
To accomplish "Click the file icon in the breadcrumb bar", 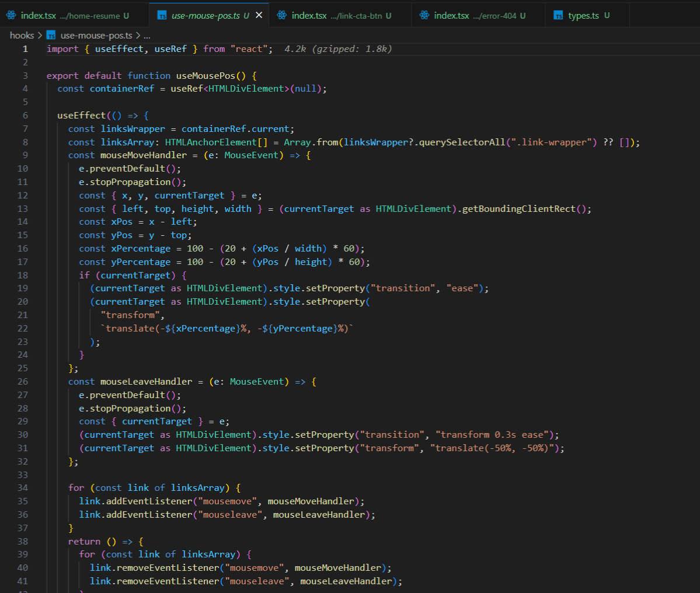I will [x=50, y=34].
